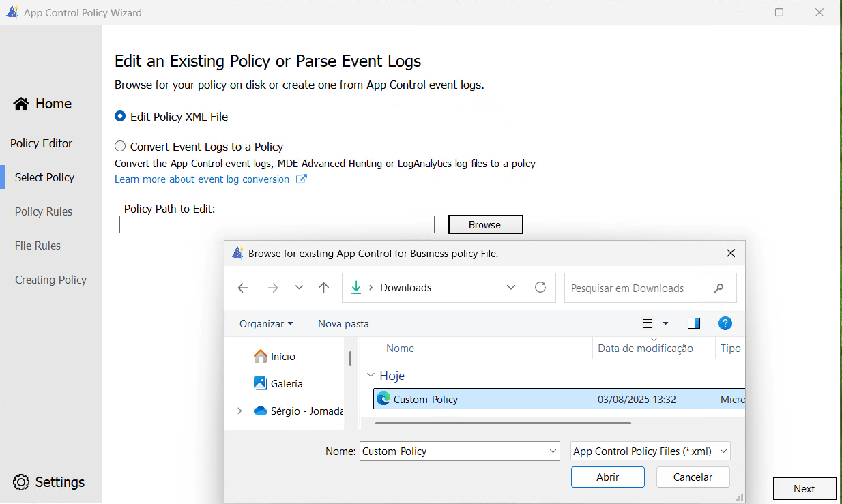This screenshot has height=504, width=842.
Task: Sort by the Nome column header
Action: tap(401, 349)
